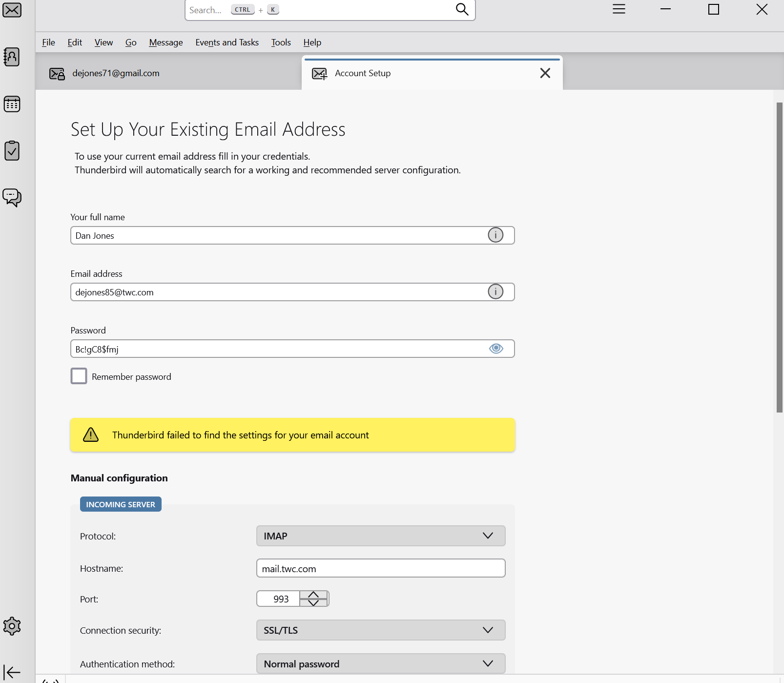This screenshot has height=683, width=784.
Task: Open the Help menu
Action: click(x=312, y=42)
